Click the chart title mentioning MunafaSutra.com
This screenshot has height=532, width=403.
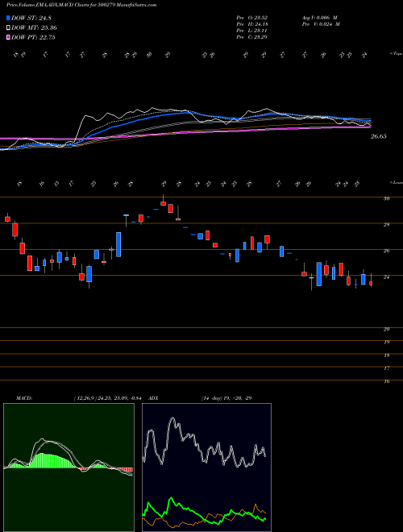click(x=81, y=6)
